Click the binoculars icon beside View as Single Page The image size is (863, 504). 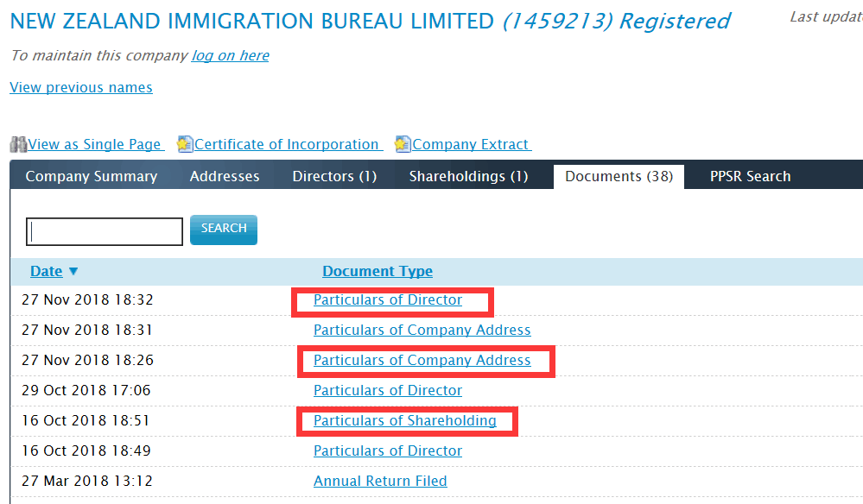(18, 144)
